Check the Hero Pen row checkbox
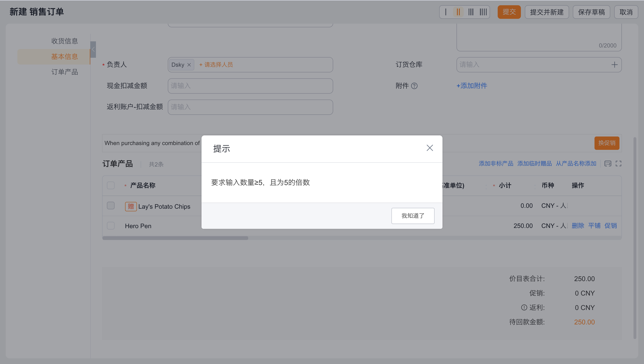The image size is (644, 364). [x=111, y=226]
